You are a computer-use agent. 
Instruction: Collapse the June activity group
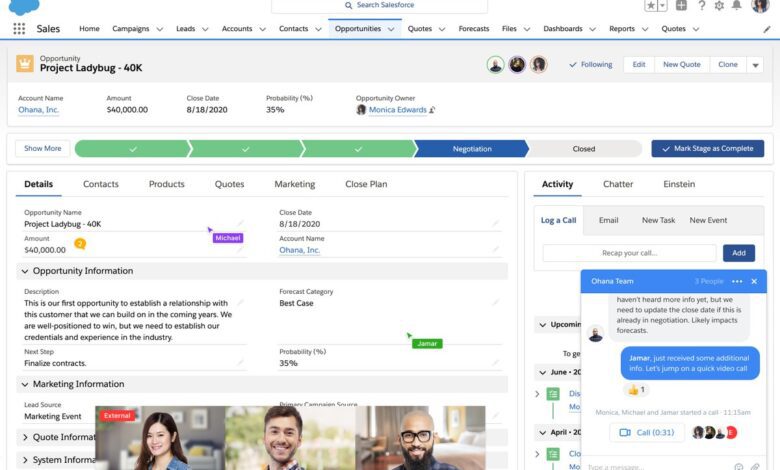(x=543, y=372)
